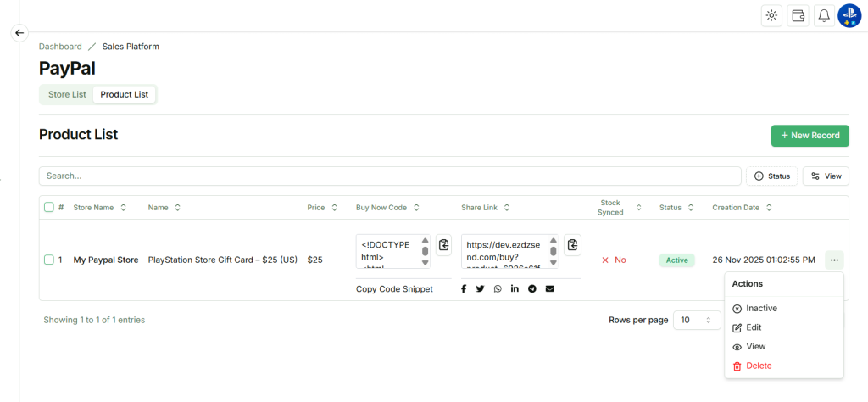Copy the share link to clipboard

pyautogui.click(x=573, y=246)
